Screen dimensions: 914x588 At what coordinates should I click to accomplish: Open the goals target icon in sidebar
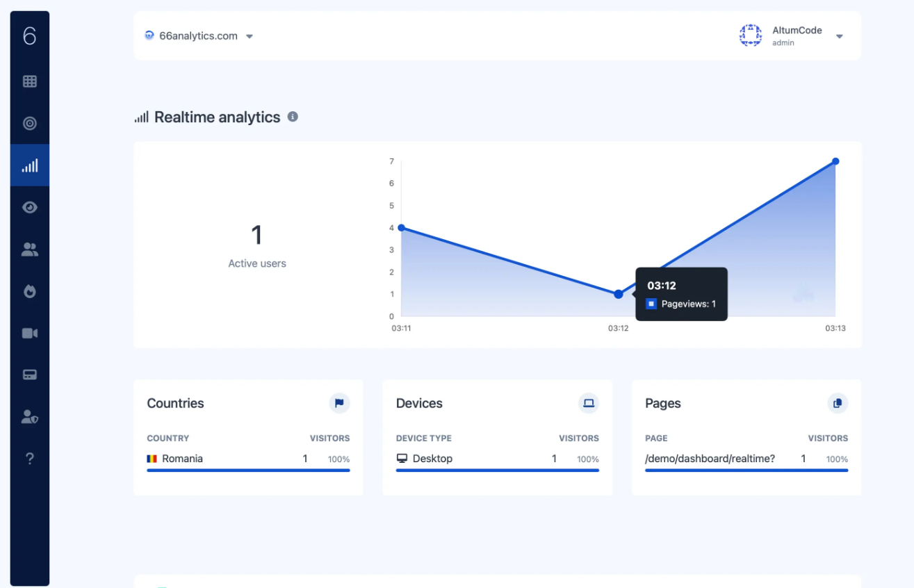click(29, 123)
